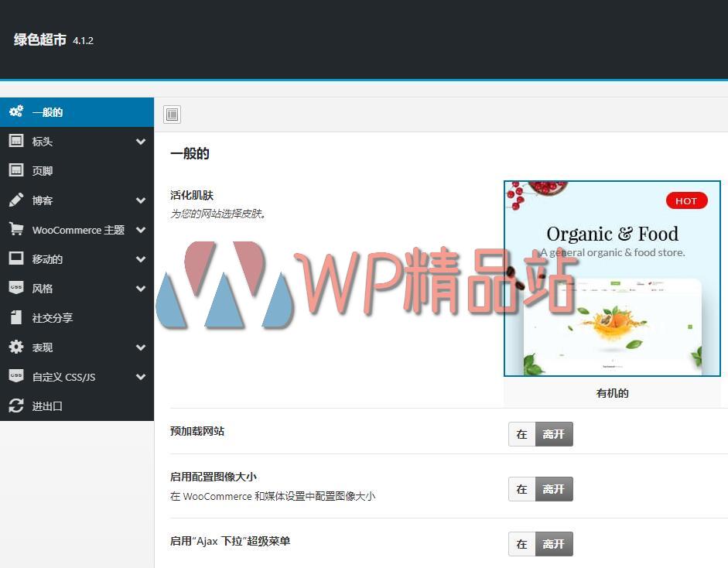
Task: Click the Organic & Food skin thumbnail
Action: [611, 279]
